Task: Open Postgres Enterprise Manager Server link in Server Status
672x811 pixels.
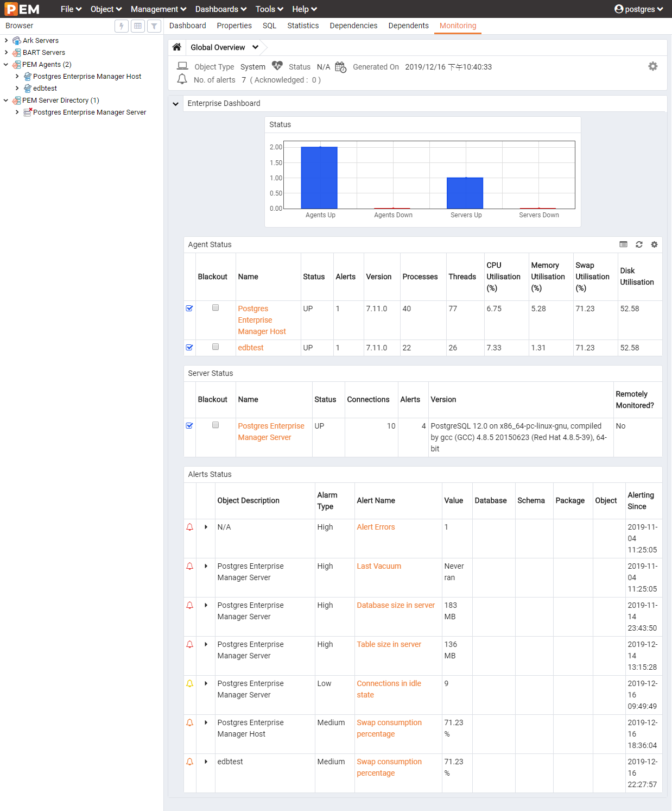Action: pyautogui.click(x=271, y=432)
